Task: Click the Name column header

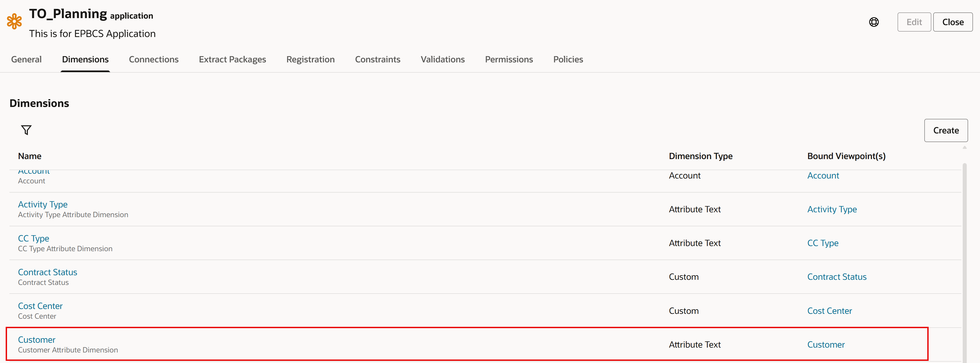Action: point(30,156)
